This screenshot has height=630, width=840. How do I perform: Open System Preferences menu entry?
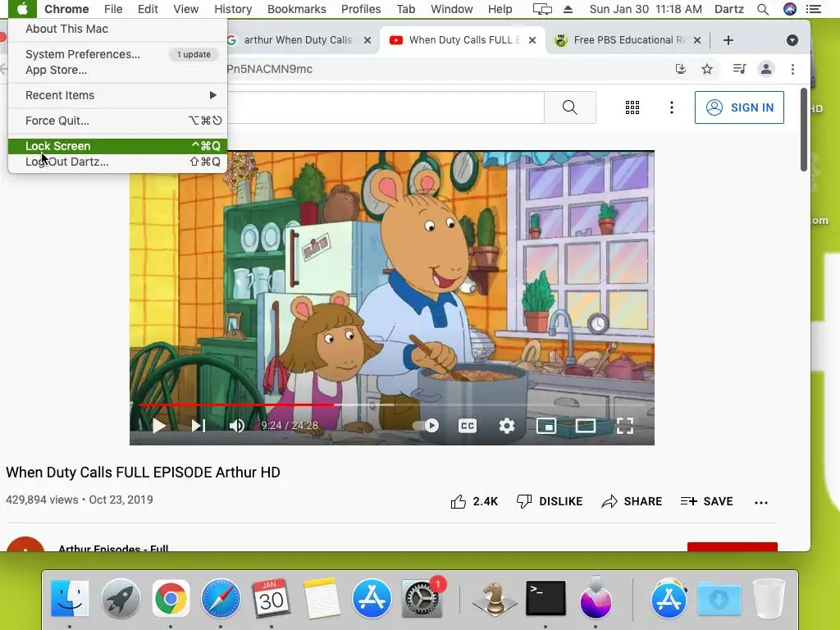point(118,54)
